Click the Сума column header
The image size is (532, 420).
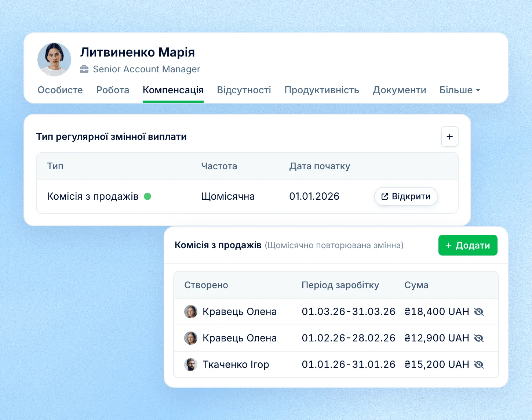click(416, 285)
